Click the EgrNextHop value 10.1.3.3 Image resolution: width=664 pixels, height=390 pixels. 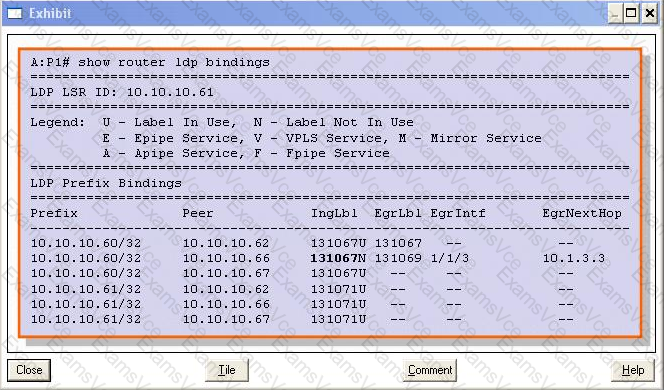(x=574, y=258)
